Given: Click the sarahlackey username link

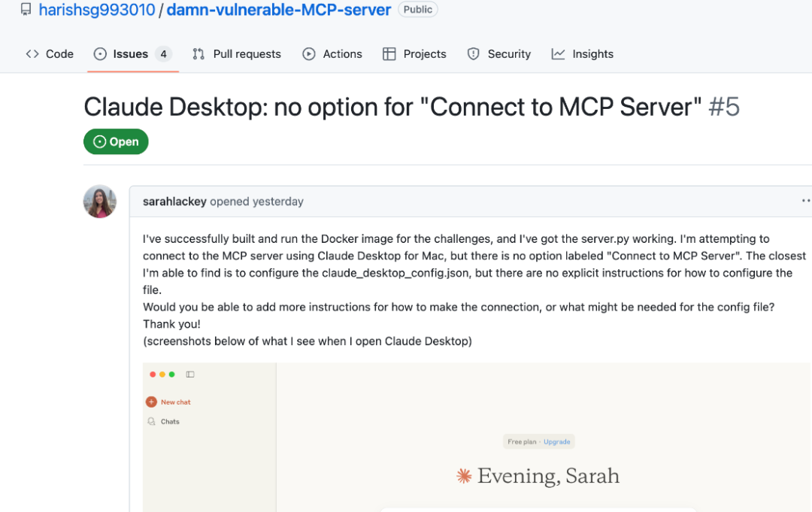Looking at the screenshot, I should point(174,201).
